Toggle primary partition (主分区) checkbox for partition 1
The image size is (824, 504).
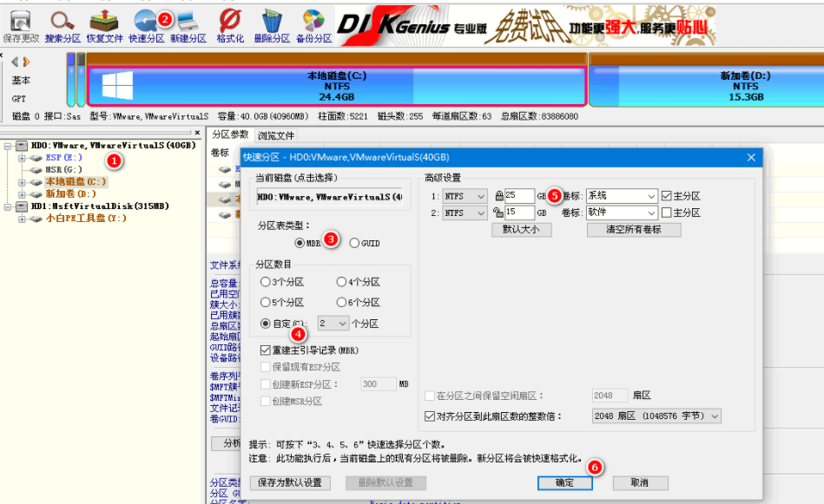pyautogui.click(x=667, y=196)
